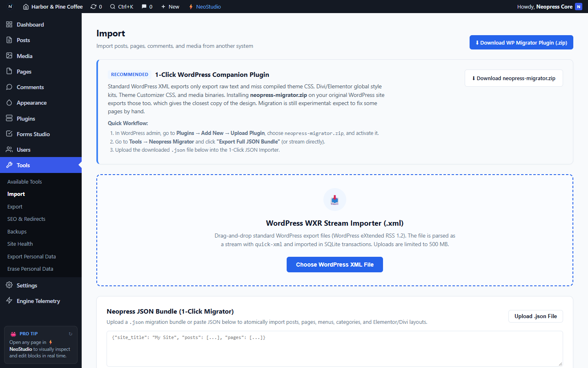Open Backups submenu item
The height and width of the screenshot is (368, 588).
(x=17, y=231)
